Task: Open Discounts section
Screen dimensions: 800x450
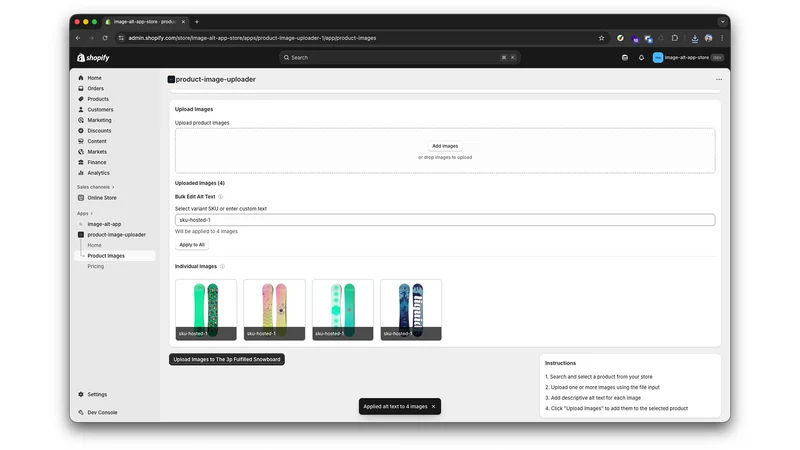Action: [x=99, y=131]
